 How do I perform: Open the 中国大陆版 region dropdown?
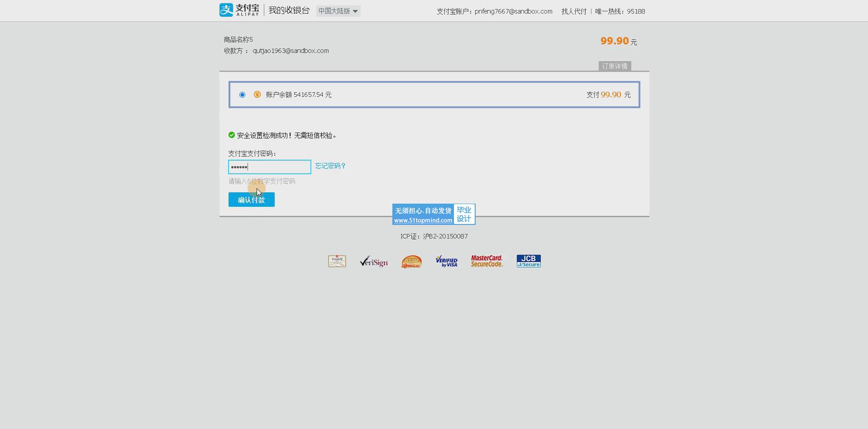tap(338, 11)
